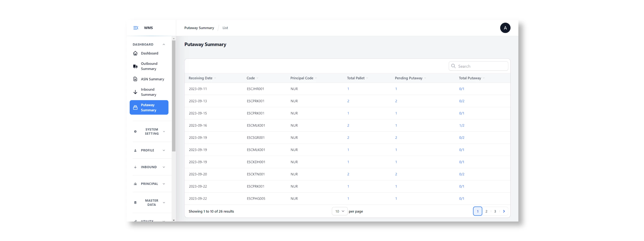Go to next page arrow
The height and width of the screenshot is (241, 644).
(x=504, y=211)
